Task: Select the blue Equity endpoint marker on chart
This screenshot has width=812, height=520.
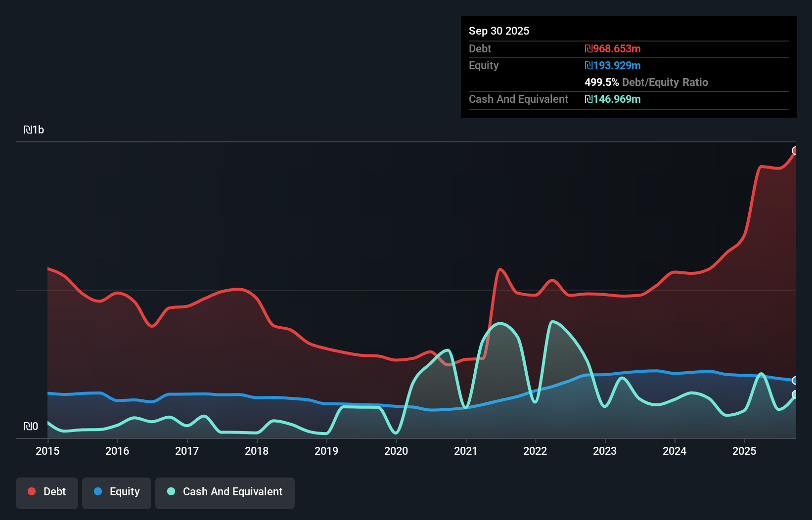Action: tap(795, 381)
